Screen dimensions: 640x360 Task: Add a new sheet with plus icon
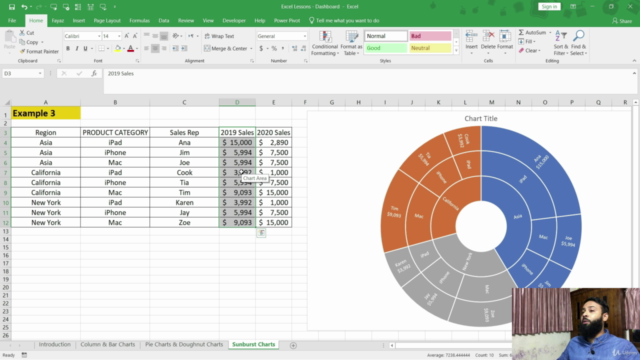[x=293, y=345]
